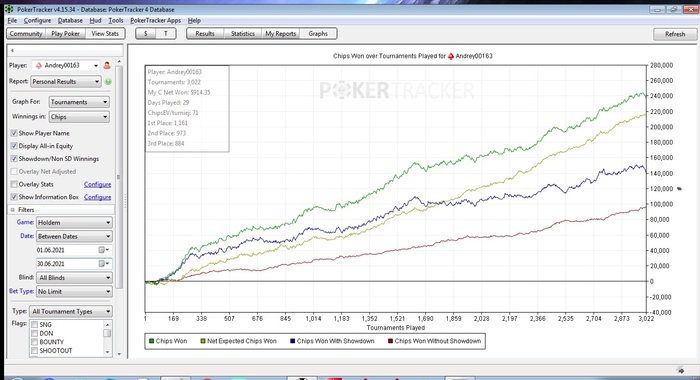This screenshot has width=700, height=380.
Task: Open Graph For Tournaments dropdown
Action: [x=79, y=102]
